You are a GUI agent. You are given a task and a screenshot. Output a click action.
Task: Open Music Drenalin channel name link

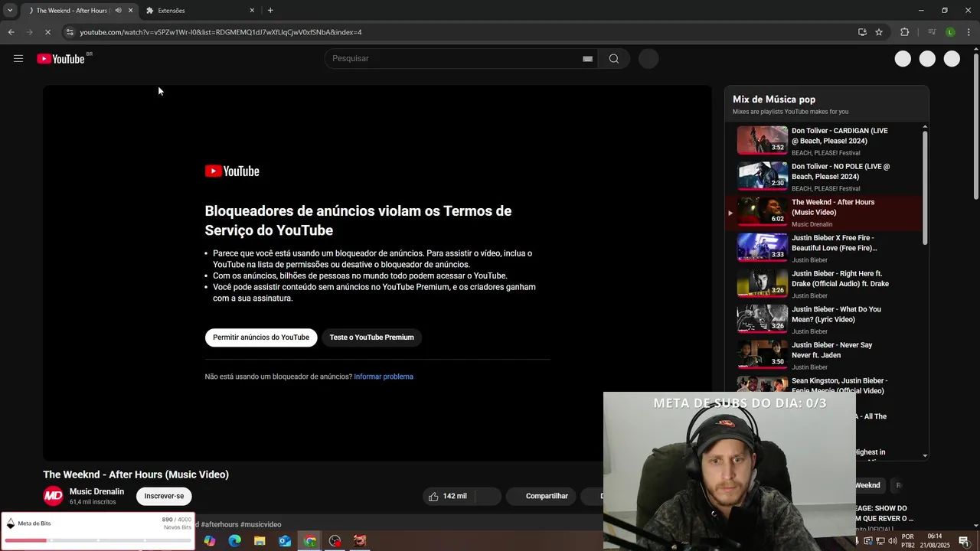pos(96,492)
